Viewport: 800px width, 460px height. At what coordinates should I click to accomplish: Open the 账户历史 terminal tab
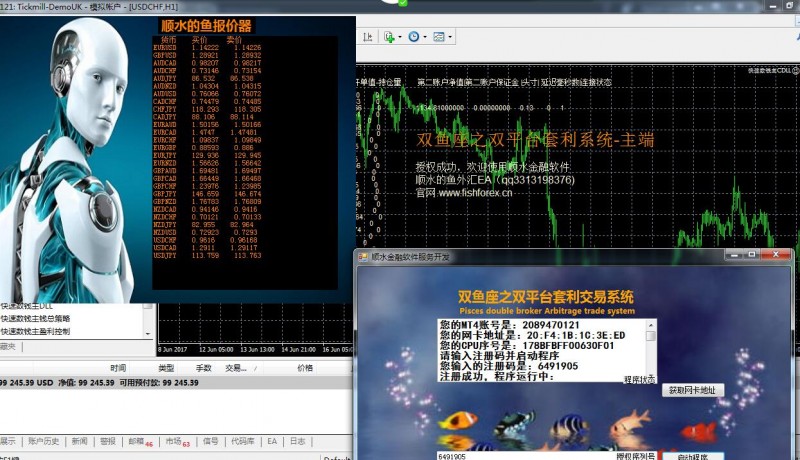point(43,441)
